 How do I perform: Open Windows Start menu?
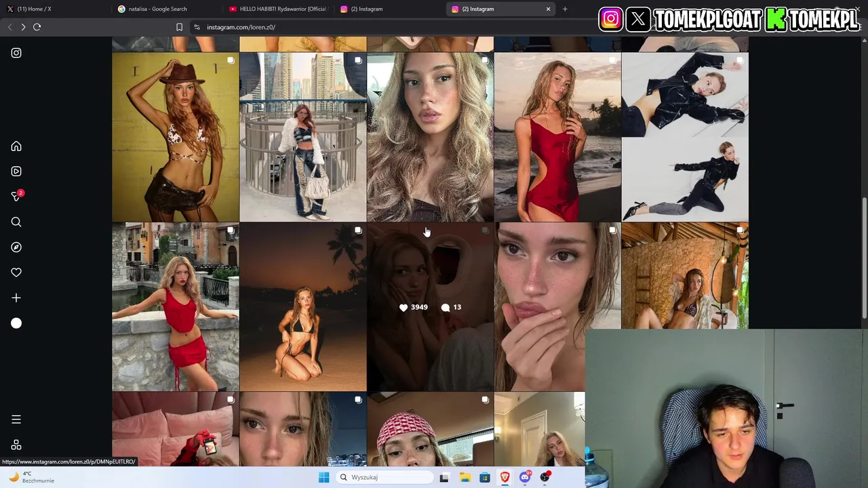tap(324, 477)
